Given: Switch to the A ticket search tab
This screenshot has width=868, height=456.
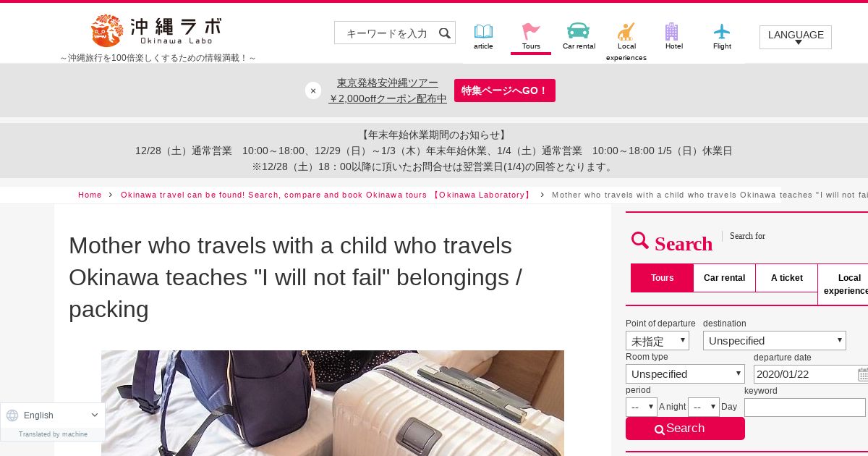Looking at the screenshot, I should 787,278.
